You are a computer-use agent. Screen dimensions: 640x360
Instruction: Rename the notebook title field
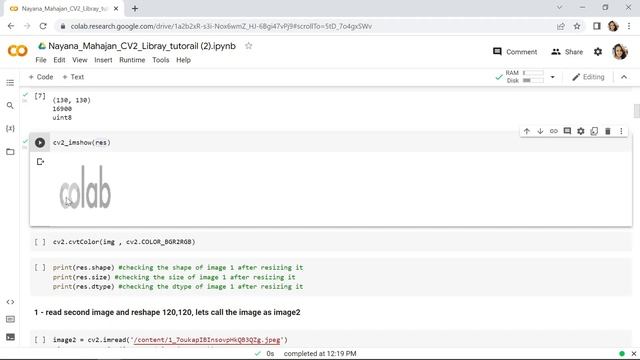(x=142, y=46)
